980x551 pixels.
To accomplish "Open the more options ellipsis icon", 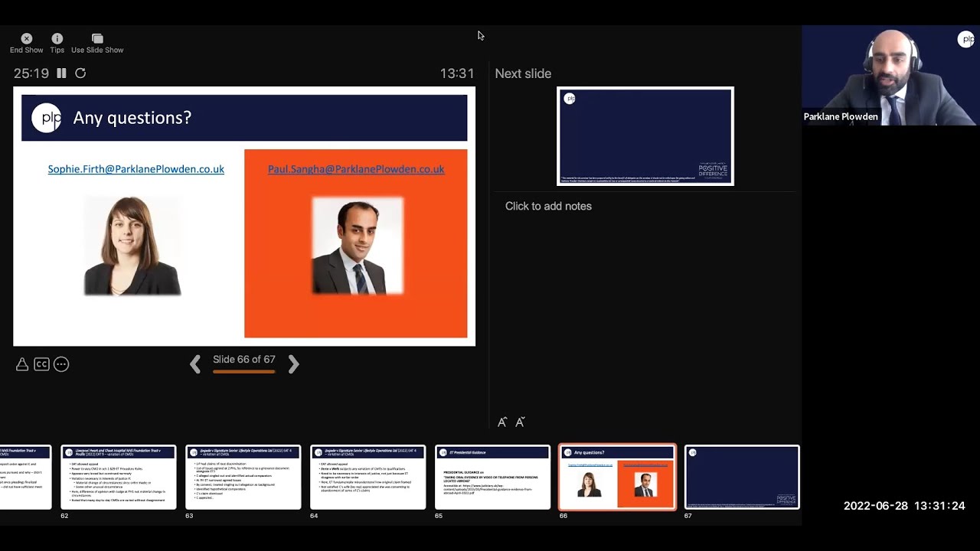I will tap(61, 364).
